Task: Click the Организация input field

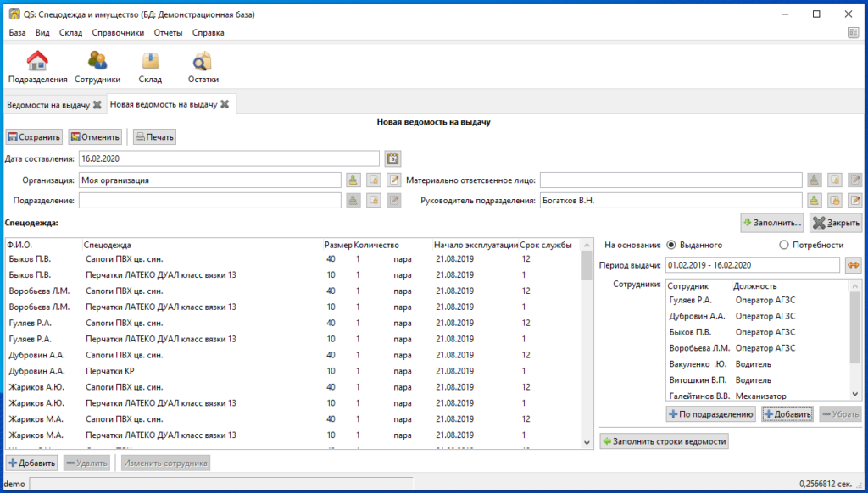Action: [210, 180]
